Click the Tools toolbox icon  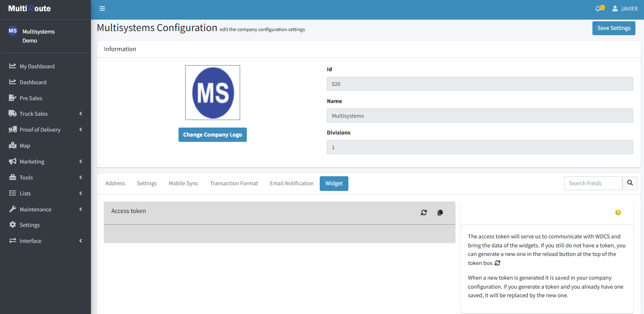click(13, 177)
